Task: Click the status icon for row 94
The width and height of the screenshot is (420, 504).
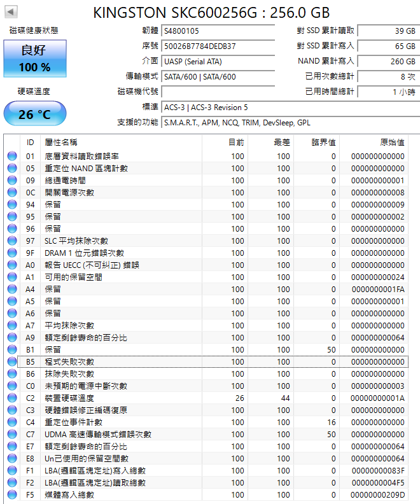Action: (x=12, y=205)
